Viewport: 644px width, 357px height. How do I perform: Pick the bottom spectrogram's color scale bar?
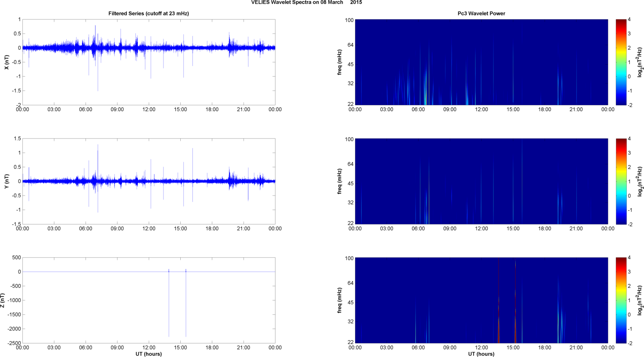(x=621, y=300)
